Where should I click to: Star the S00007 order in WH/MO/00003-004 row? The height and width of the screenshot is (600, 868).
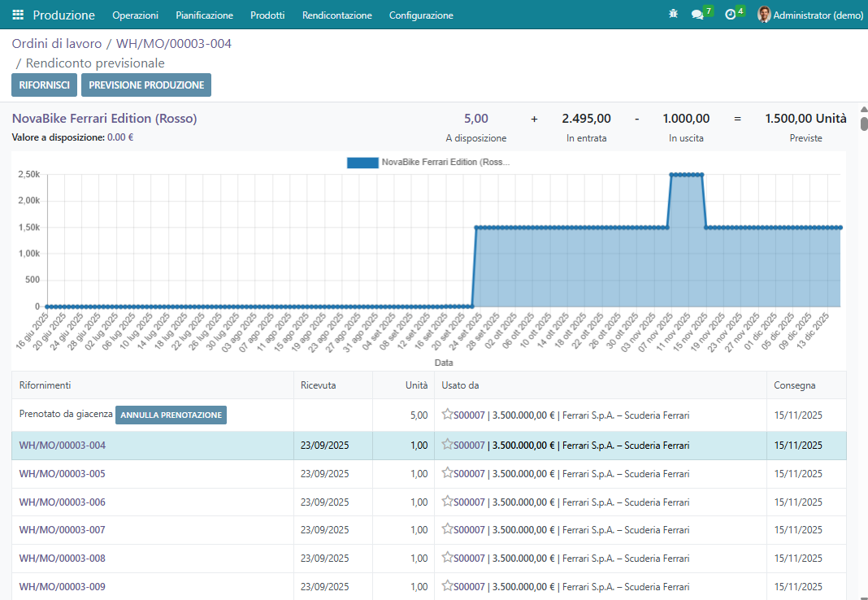tap(447, 445)
